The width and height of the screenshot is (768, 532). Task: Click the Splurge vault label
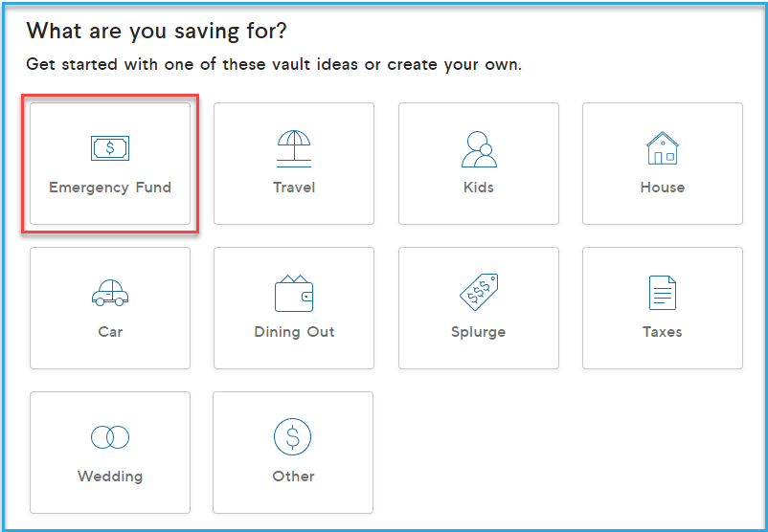coord(479,332)
